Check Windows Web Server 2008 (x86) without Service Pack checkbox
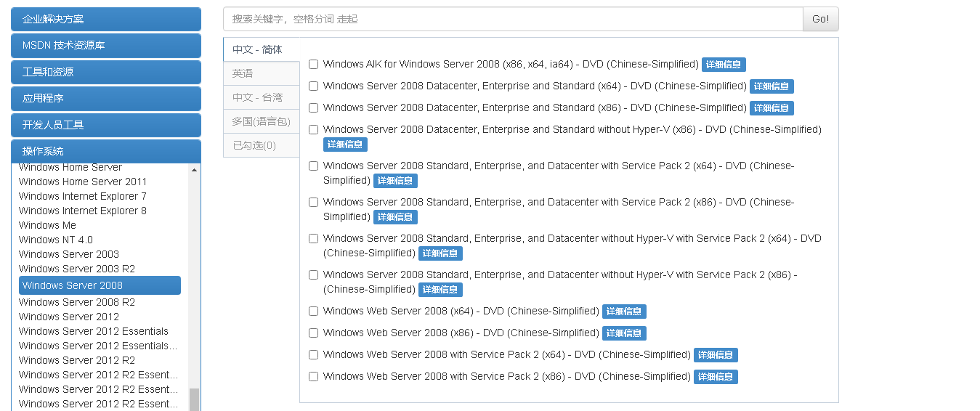Image resolution: width=980 pixels, height=411 pixels. (x=314, y=333)
